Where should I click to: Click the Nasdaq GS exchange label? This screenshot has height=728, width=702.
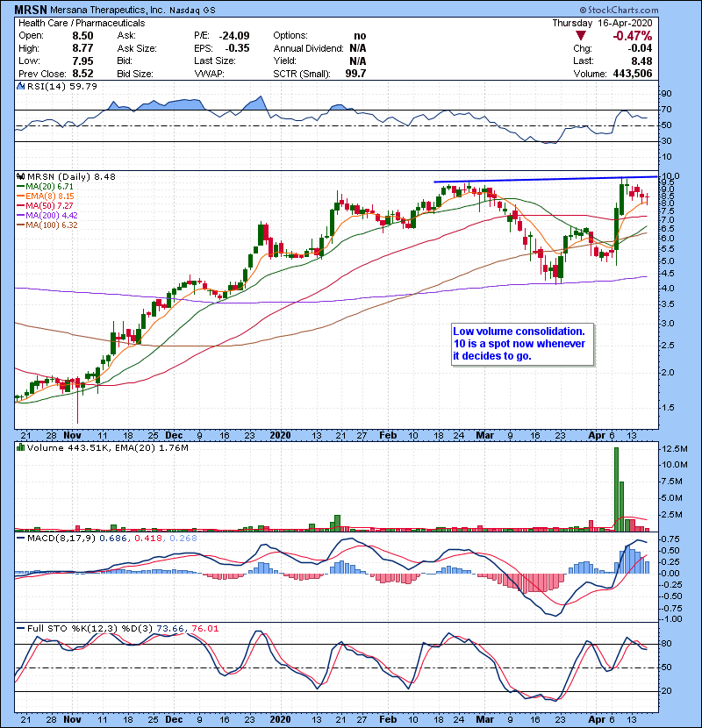click(x=192, y=11)
